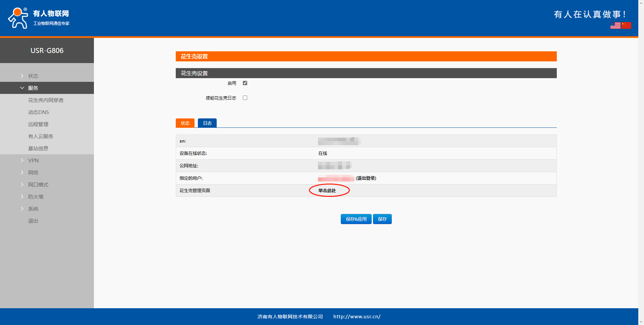Select the 状态 tab
This screenshot has height=325, width=644.
[x=185, y=123]
